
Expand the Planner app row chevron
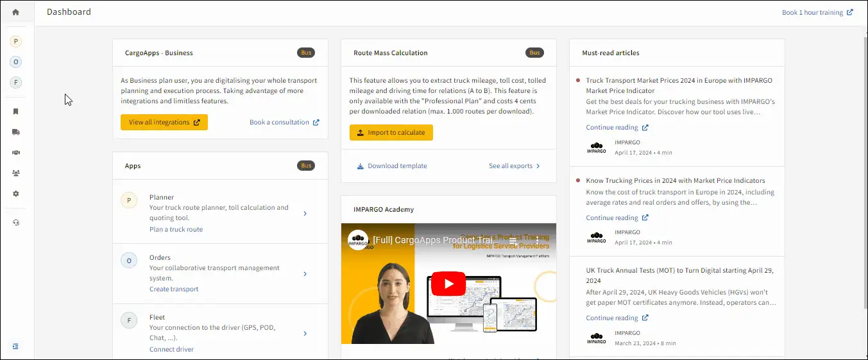pos(305,214)
